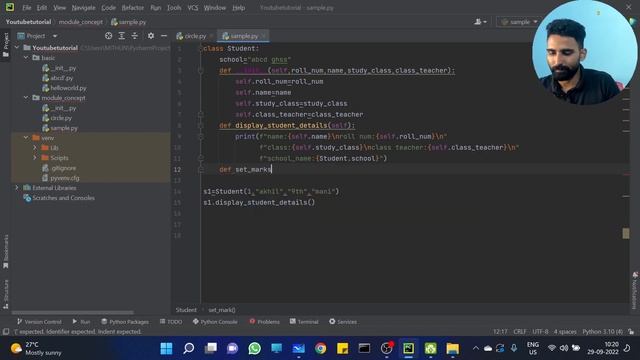Viewport: 640px width, 360px height.
Task: Click the read-only lock icon in status bar
Action: (631, 331)
